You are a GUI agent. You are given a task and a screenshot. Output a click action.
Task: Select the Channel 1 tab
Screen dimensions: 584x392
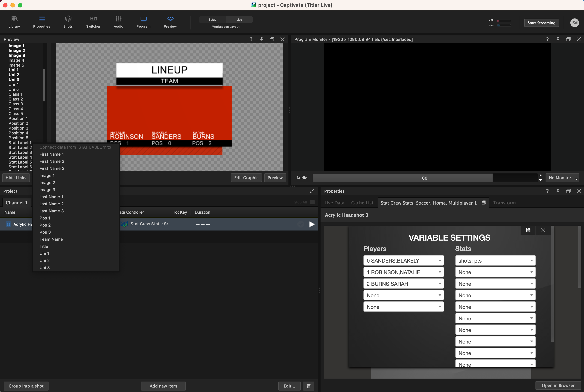click(17, 203)
